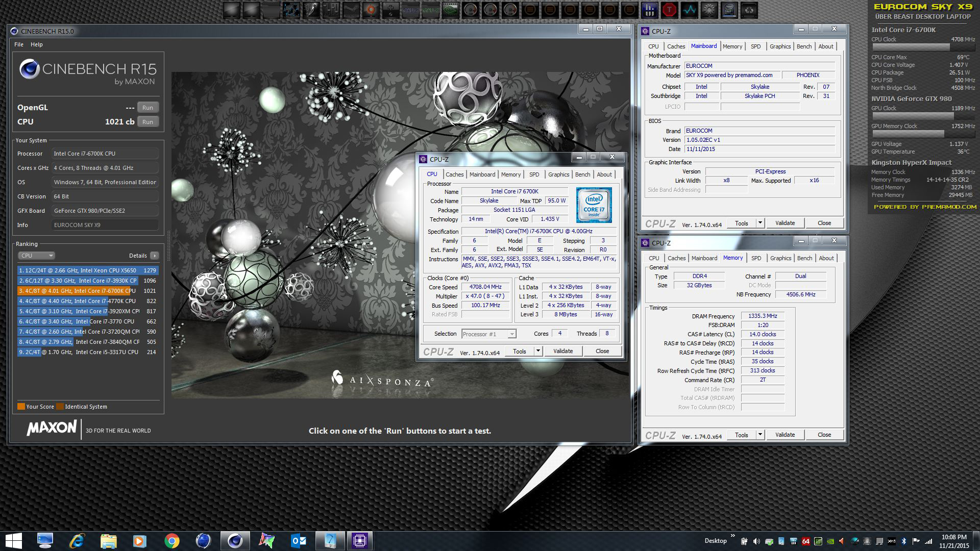Click Validate in center CPU-Z window

click(x=563, y=351)
